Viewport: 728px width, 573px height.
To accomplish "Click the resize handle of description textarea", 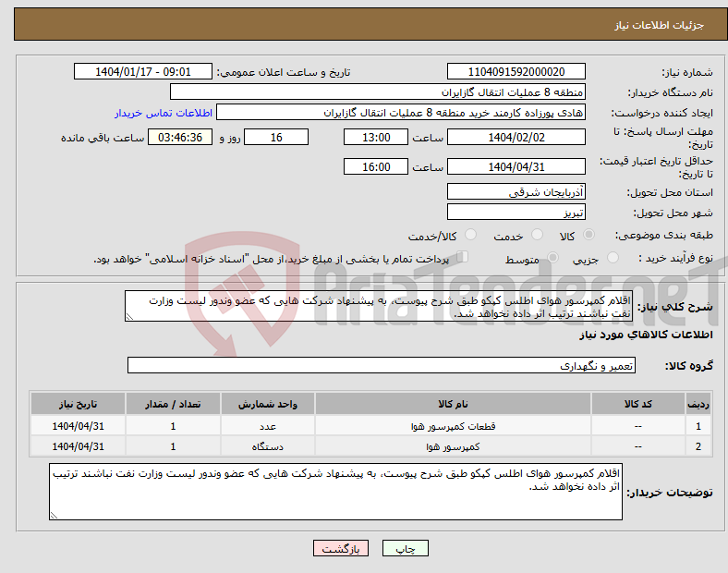I will (x=129, y=317).
